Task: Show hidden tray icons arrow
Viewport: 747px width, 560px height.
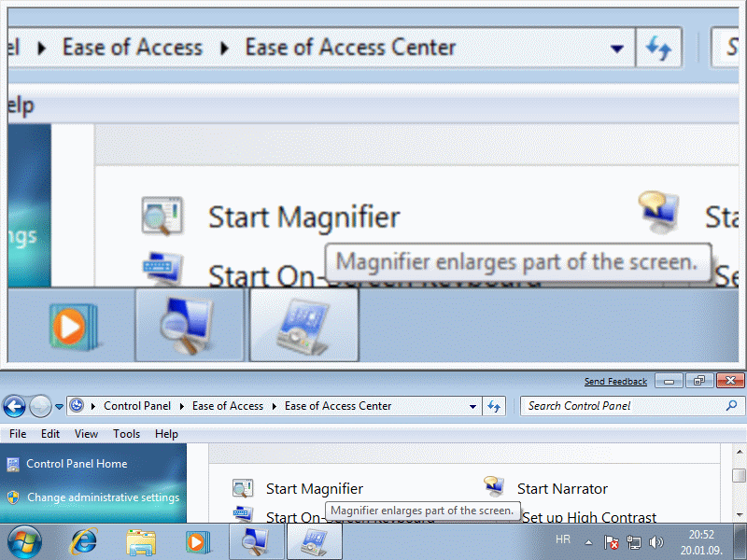Action: coord(589,542)
